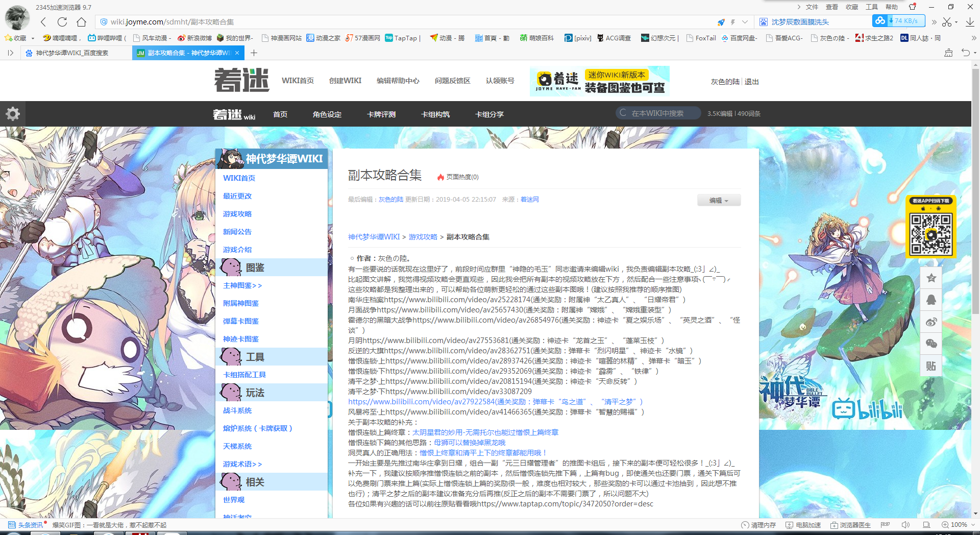Restore closed tab with the undo icon
Screen dimensions: 980x535
965,53
